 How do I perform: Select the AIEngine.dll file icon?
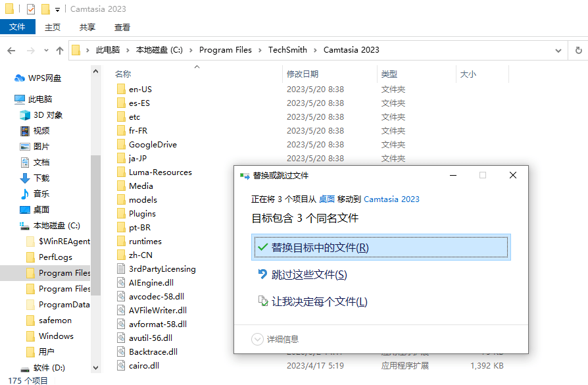[121, 282]
